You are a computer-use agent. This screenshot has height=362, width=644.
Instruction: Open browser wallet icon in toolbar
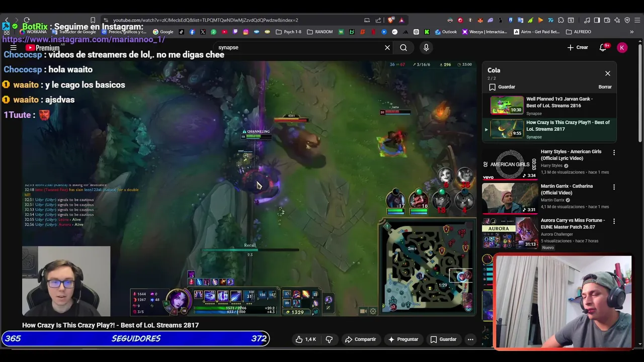pyautogui.click(x=607, y=20)
